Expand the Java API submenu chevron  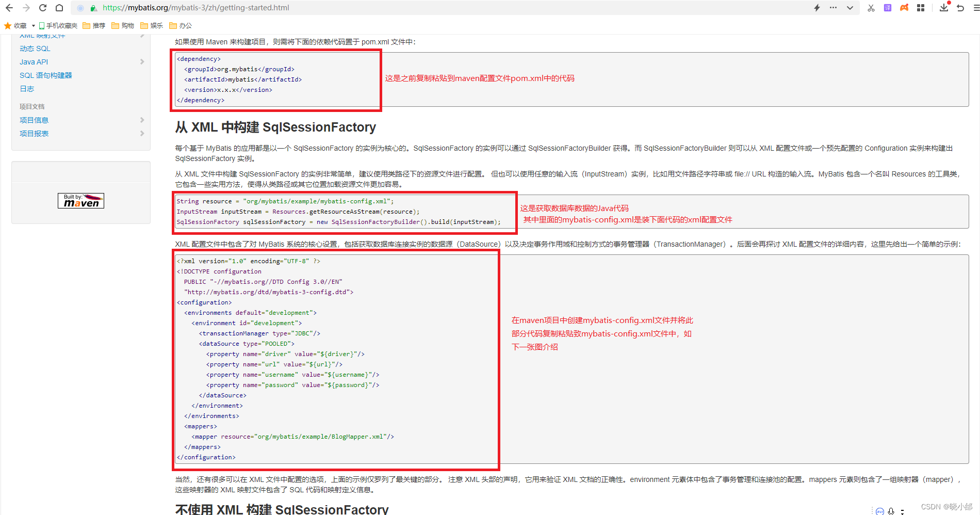point(142,62)
